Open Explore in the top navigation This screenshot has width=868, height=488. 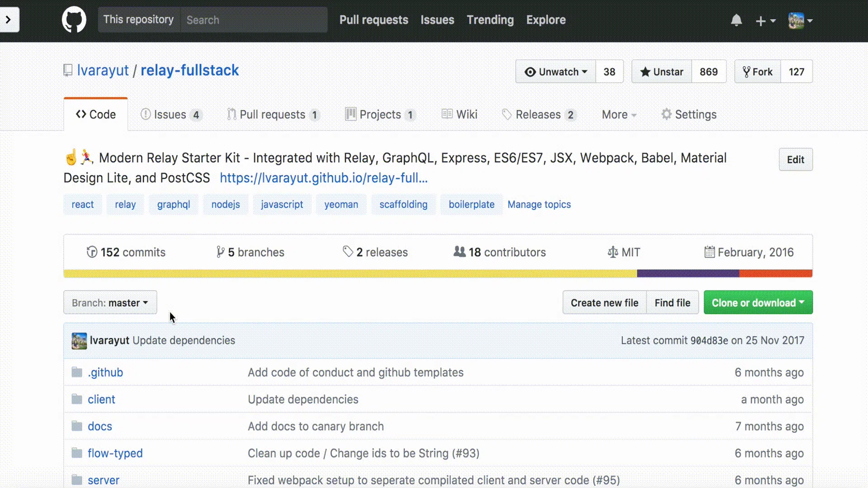546,20
